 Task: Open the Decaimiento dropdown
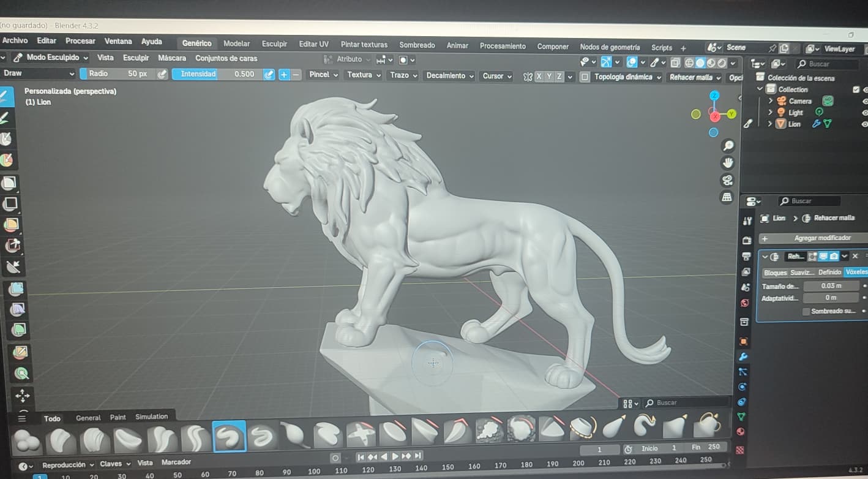point(449,76)
